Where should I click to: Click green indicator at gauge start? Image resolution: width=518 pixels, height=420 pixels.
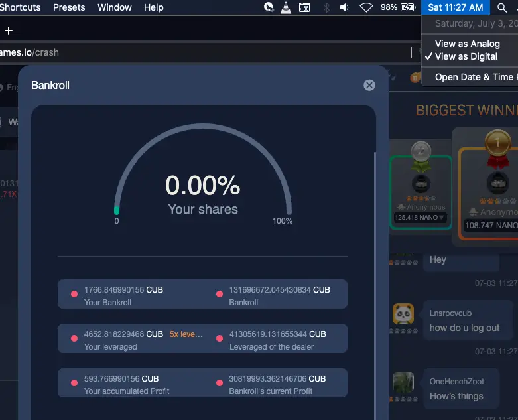click(117, 210)
